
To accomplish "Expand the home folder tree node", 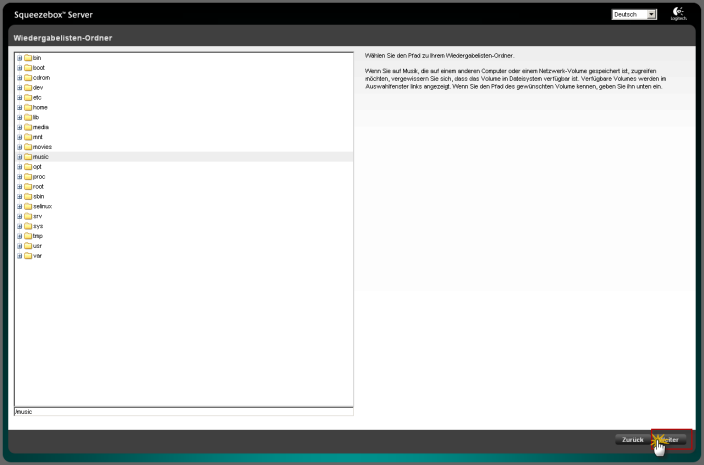I will (x=19, y=107).
